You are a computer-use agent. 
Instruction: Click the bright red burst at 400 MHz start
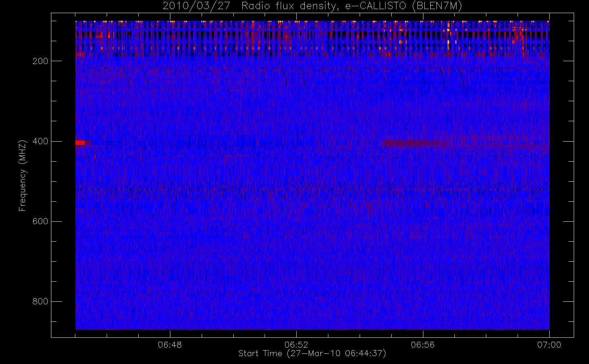pos(80,143)
